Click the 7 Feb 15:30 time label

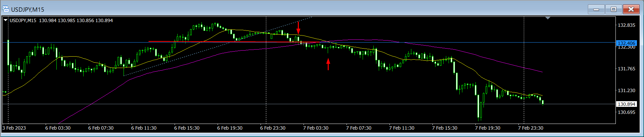click(x=445, y=128)
